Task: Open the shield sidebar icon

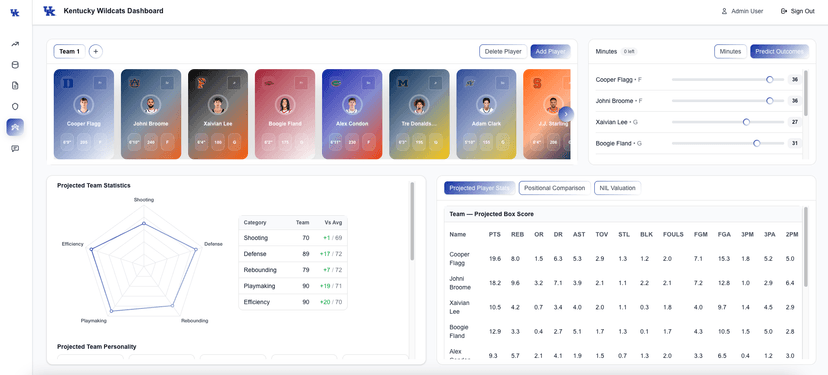Action: coord(15,106)
